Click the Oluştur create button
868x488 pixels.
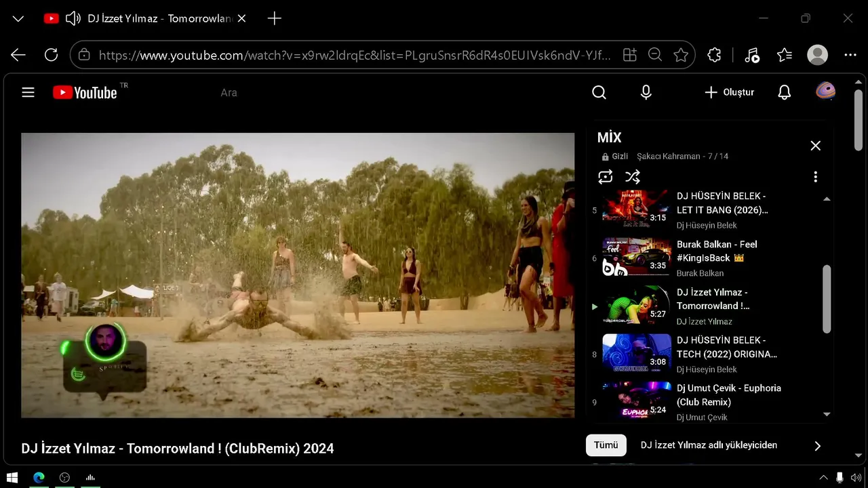[x=729, y=92]
